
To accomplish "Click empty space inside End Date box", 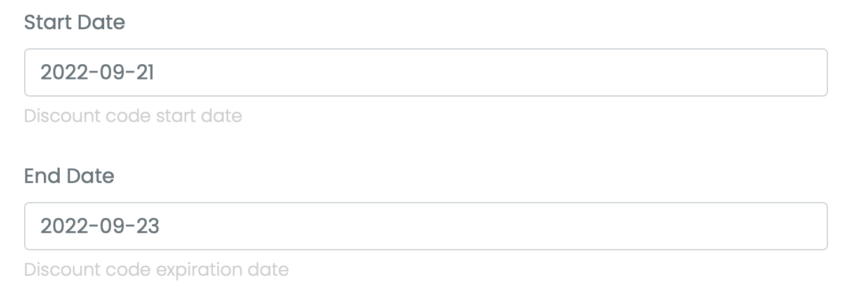I will (508, 226).
